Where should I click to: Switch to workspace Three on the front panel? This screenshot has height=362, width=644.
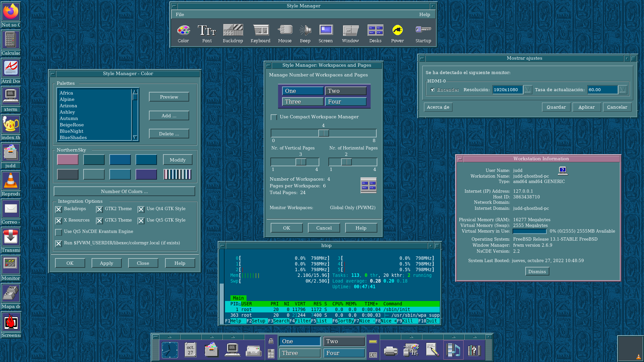click(x=300, y=353)
